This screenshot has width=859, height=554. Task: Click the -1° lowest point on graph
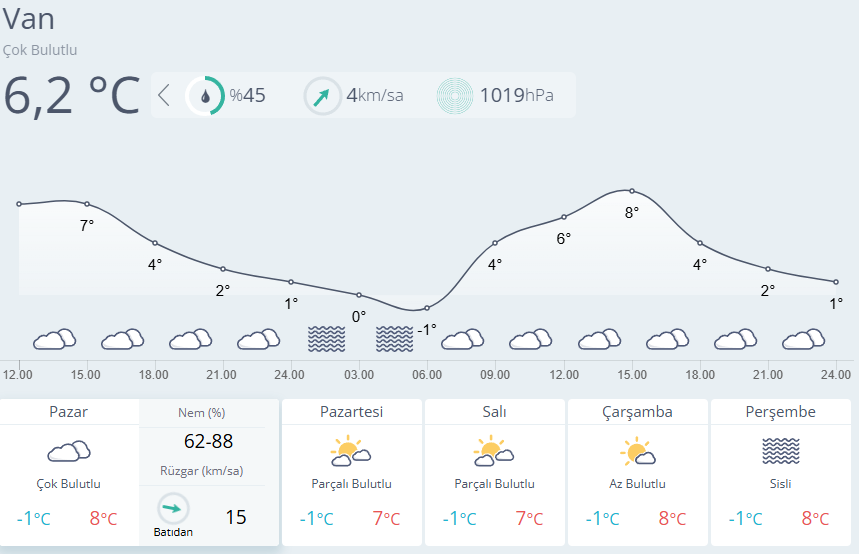(x=427, y=308)
